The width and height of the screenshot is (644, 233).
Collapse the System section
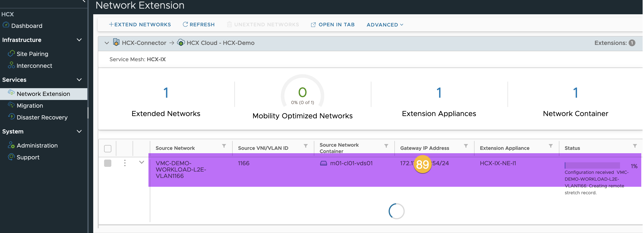click(79, 131)
